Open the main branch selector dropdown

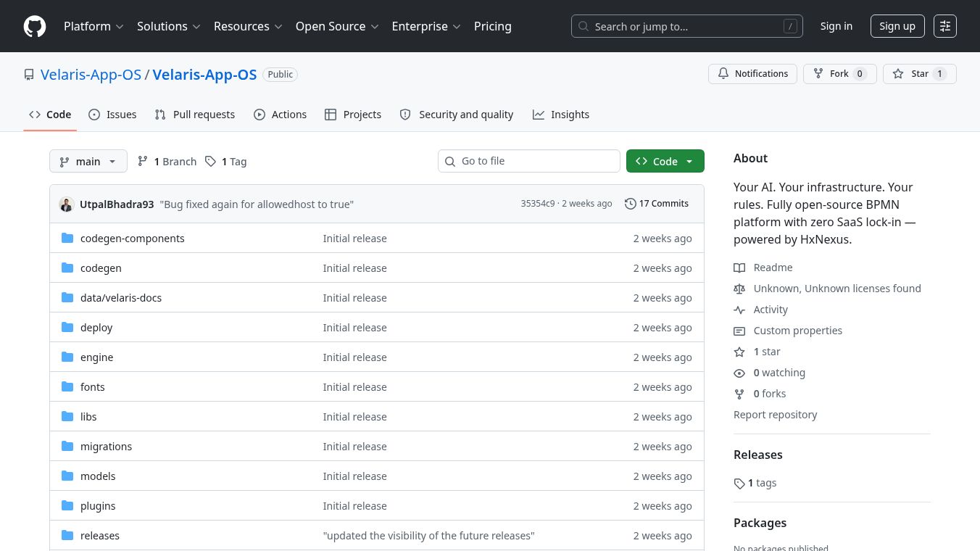point(88,161)
